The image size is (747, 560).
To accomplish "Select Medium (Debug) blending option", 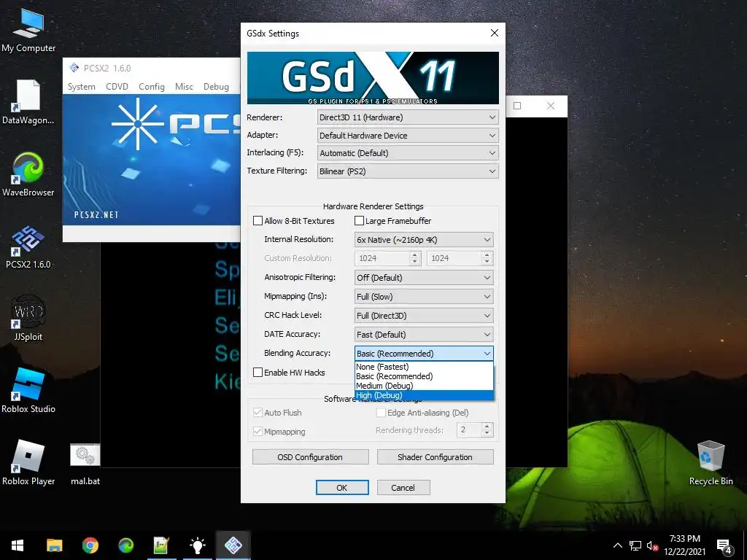I will (x=424, y=386).
